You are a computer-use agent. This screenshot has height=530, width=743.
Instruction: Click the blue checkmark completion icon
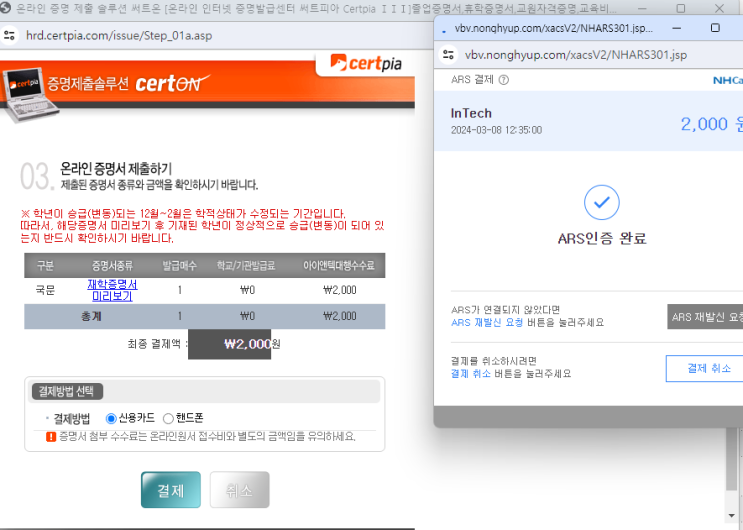point(601,202)
